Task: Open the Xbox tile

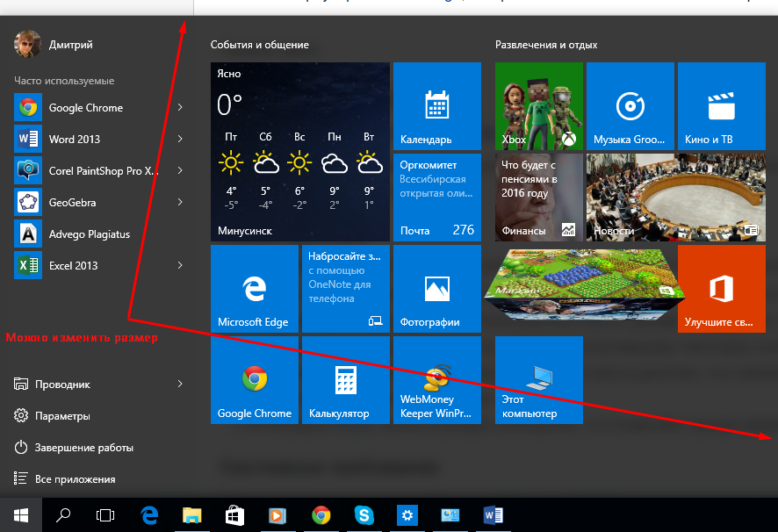Action: (539, 106)
